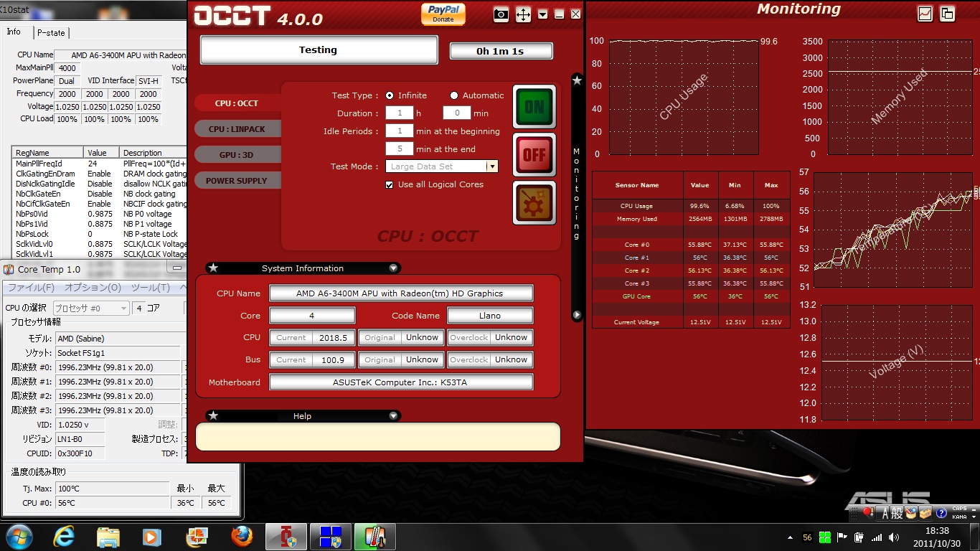Open Action Center flag tray icon
Viewport: 980px width, 551px height.
click(842, 537)
